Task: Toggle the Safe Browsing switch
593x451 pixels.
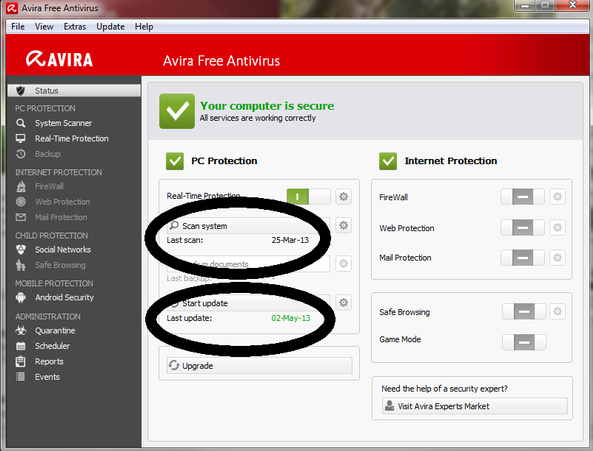Action: click(524, 312)
